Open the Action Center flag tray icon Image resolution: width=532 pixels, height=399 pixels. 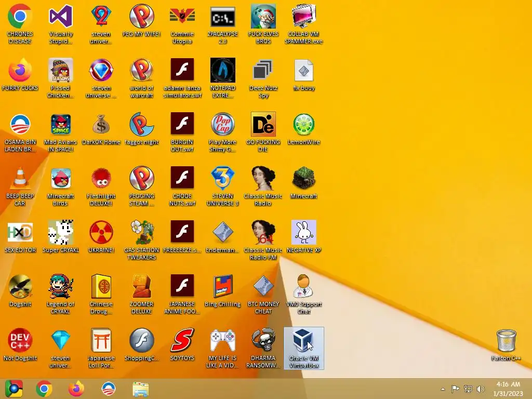pos(455,389)
